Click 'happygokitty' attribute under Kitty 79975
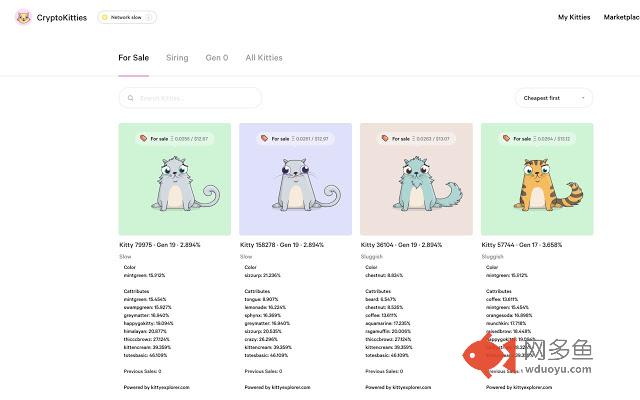640x400 pixels. pos(149,323)
